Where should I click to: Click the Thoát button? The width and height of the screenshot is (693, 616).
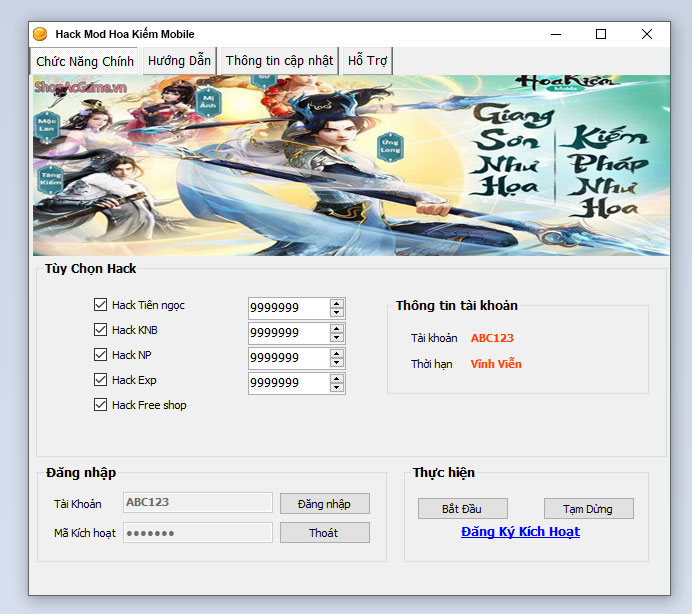tap(325, 533)
